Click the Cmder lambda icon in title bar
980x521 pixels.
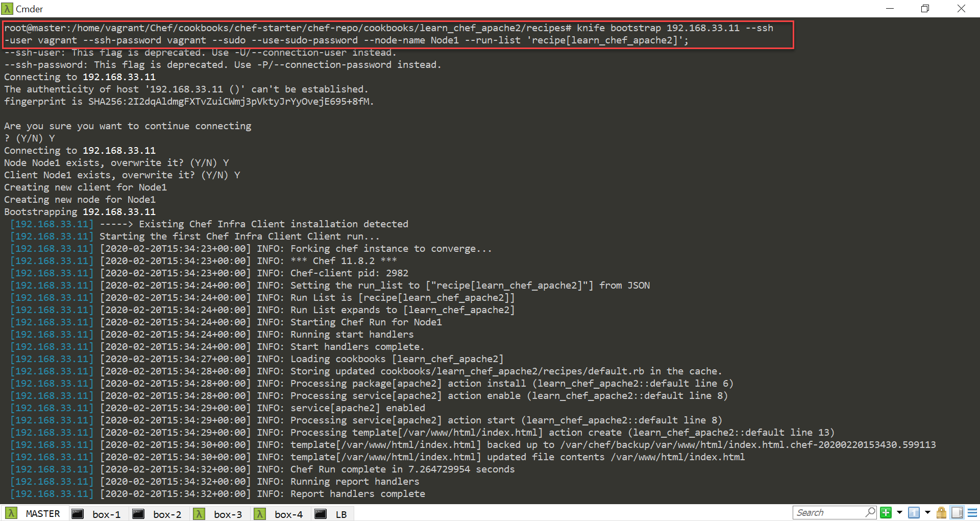7,9
